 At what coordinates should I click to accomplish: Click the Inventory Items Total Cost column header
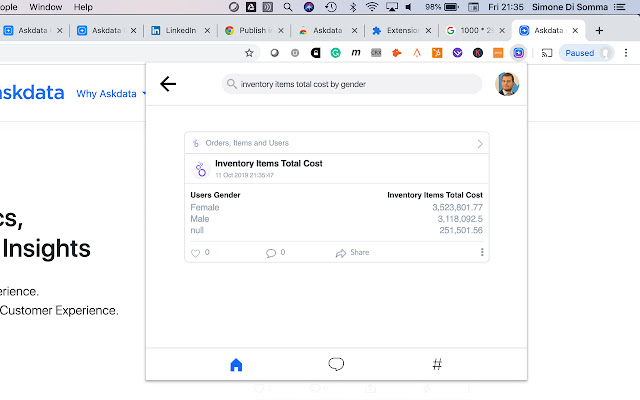point(435,195)
